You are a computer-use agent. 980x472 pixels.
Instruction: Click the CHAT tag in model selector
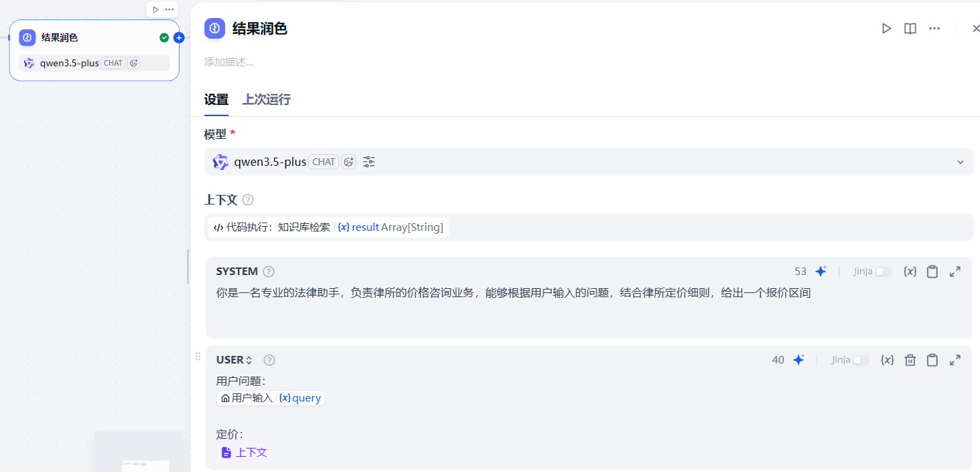tap(323, 162)
